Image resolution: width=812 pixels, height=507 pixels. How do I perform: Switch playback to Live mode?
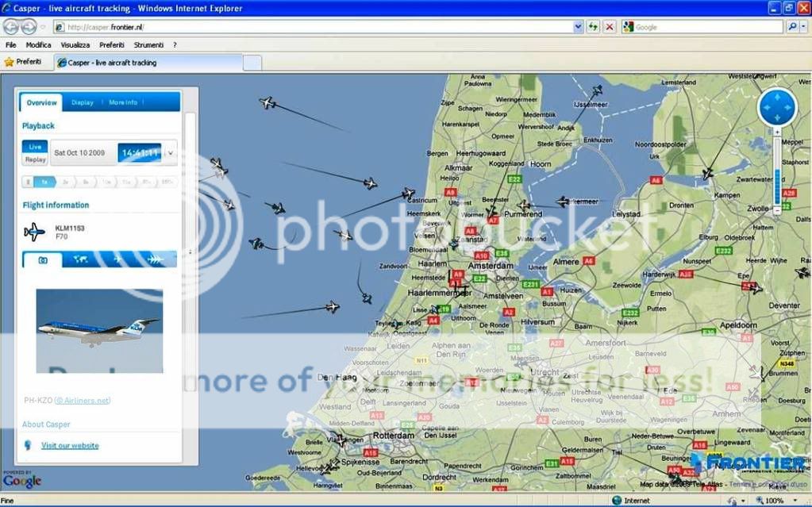coord(35,147)
